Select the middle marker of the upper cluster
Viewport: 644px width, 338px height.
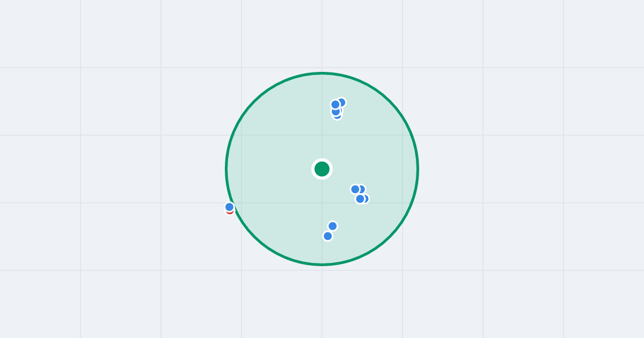(x=336, y=111)
